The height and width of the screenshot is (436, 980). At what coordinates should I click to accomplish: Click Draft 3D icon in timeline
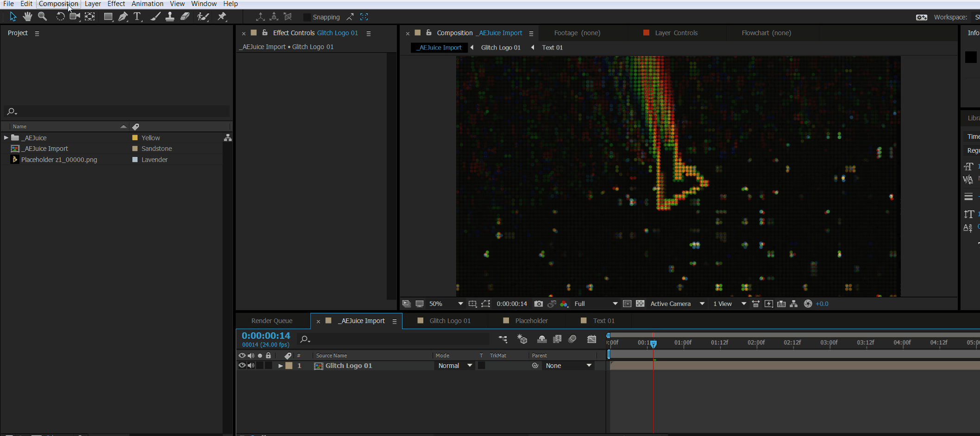click(522, 339)
